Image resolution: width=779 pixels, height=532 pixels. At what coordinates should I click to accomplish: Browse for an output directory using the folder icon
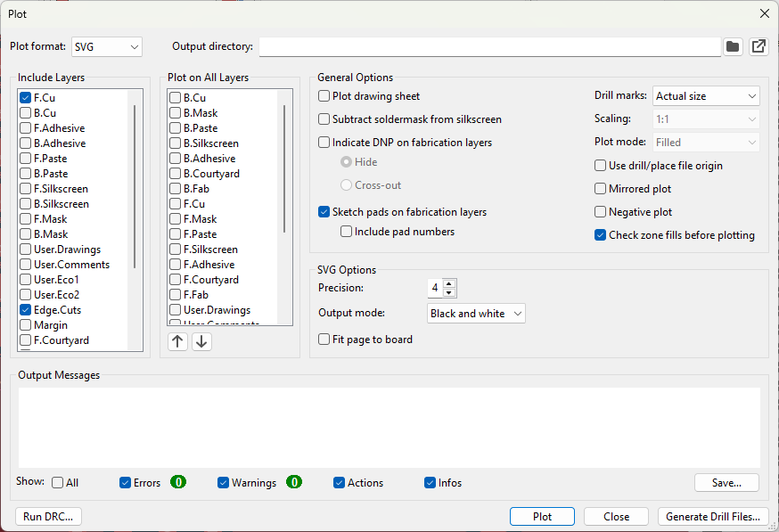click(x=733, y=46)
